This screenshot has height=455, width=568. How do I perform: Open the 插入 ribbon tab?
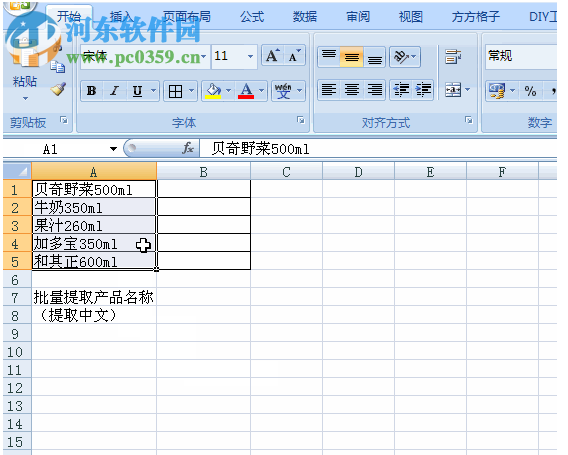coord(121,17)
